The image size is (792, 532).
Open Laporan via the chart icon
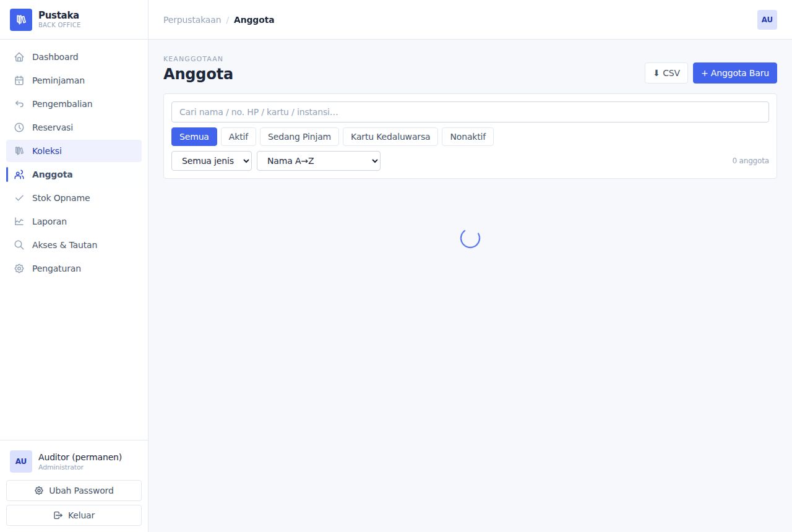point(19,221)
